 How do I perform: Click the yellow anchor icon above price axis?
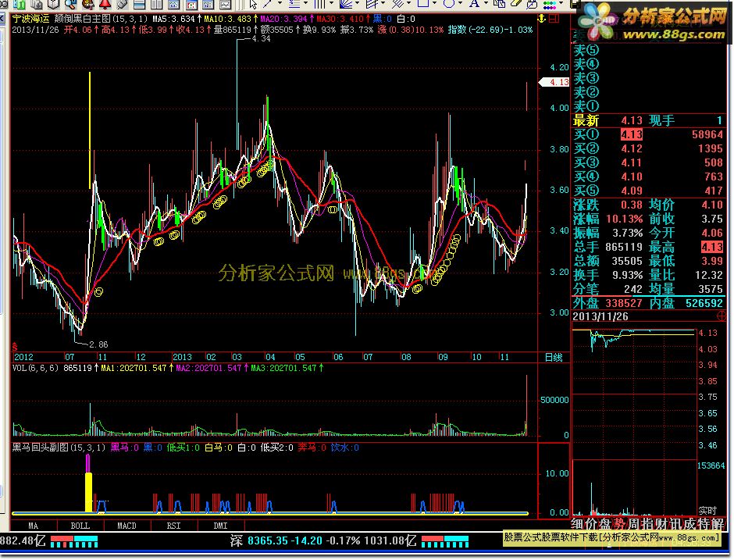542,19
